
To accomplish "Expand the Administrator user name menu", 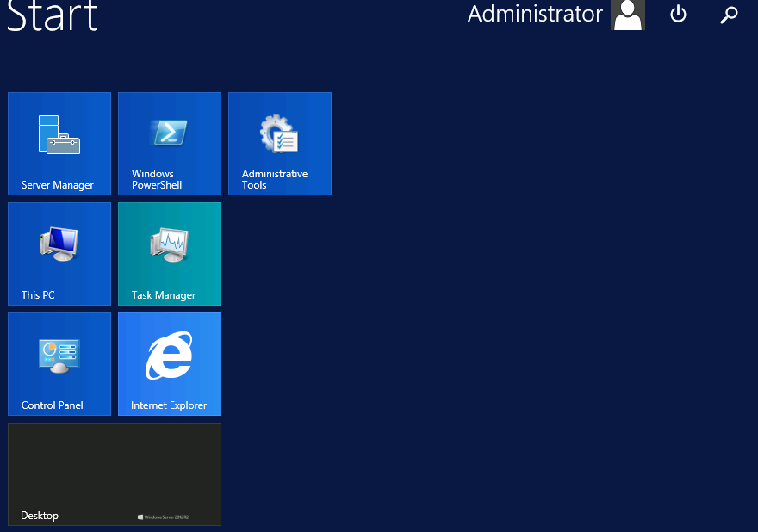I will (x=535, y=14).
